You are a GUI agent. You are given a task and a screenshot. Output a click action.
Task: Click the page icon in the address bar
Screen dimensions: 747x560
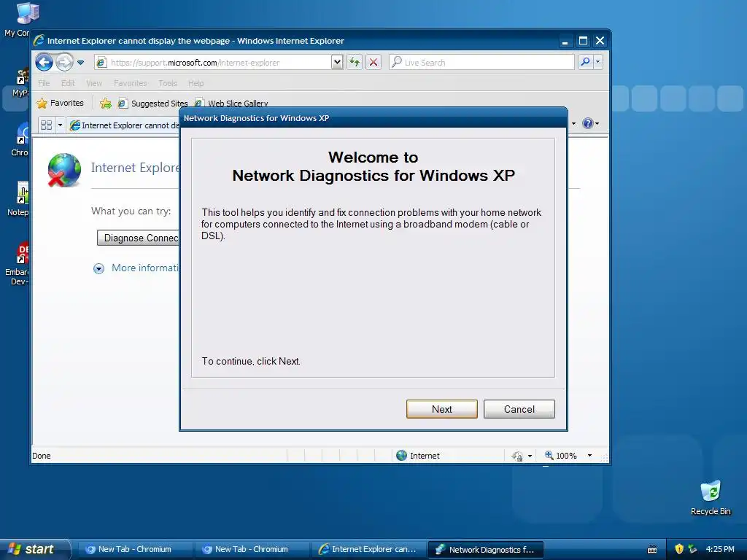(101, 63)
